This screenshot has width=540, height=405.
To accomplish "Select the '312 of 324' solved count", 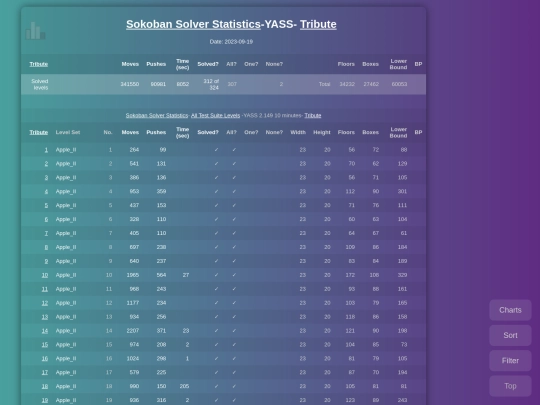I will point(211,84).
